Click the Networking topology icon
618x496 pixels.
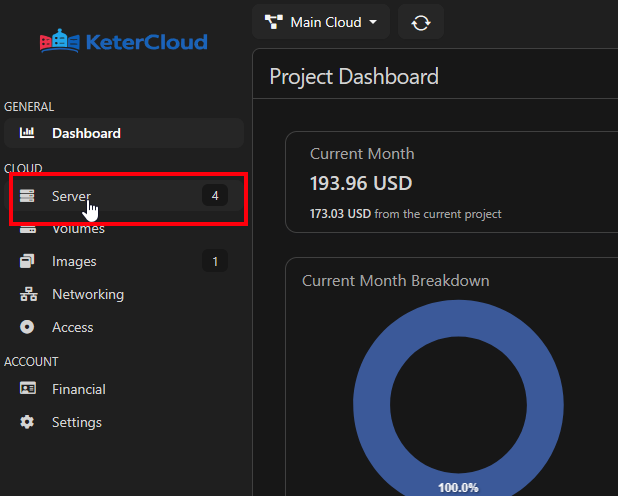tap(28, 294)
